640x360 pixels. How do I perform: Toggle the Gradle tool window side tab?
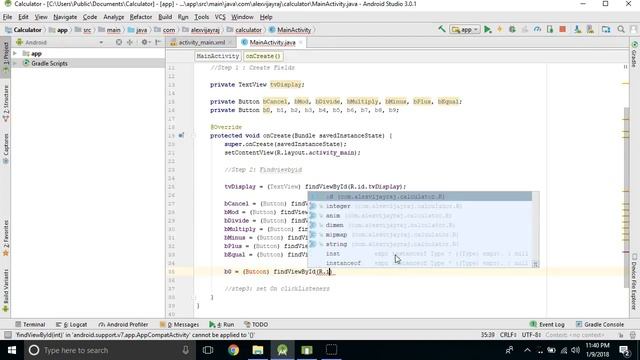pyautogui.click(x=634, y=54)
